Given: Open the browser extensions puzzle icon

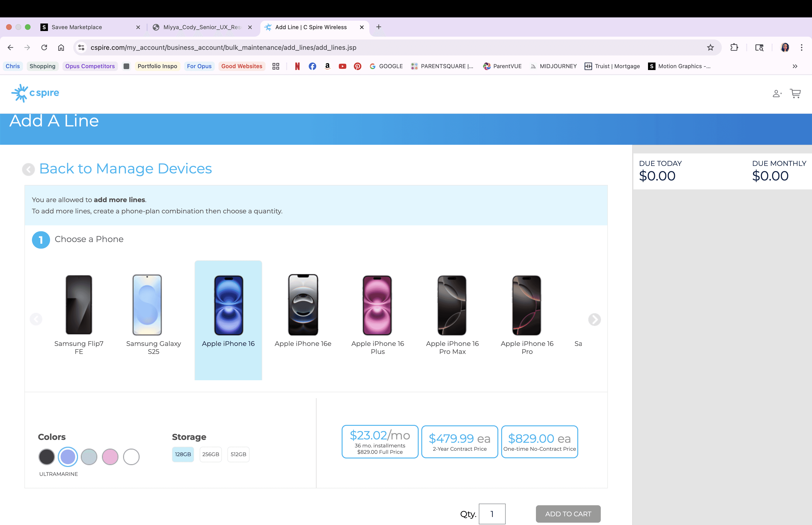Looking at the screenshot, I should click(x=734, y=47).
